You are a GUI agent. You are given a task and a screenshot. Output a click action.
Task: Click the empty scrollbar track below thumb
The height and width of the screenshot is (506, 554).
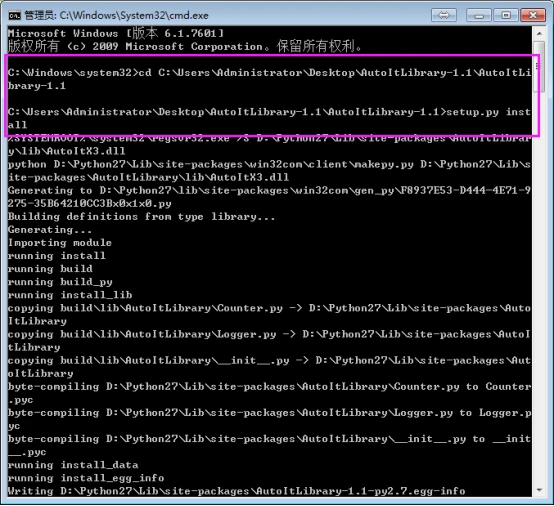[x=539, y=288]
